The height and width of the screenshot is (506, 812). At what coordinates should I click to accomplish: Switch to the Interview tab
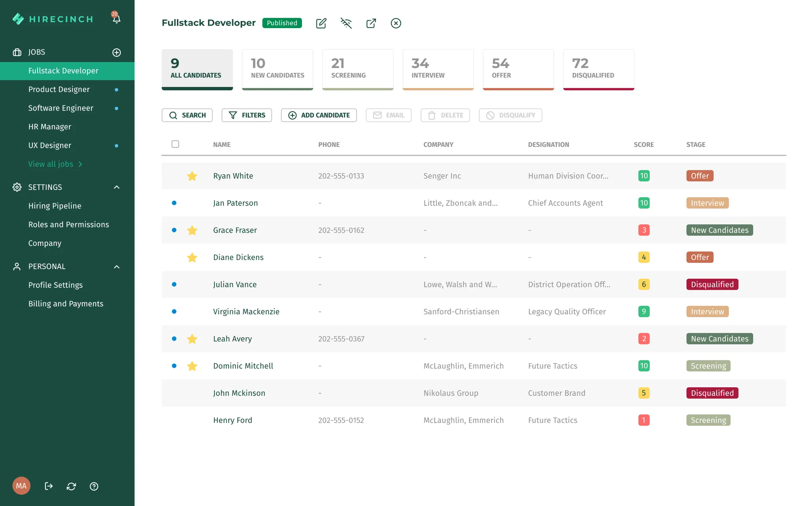pos(438,70)
